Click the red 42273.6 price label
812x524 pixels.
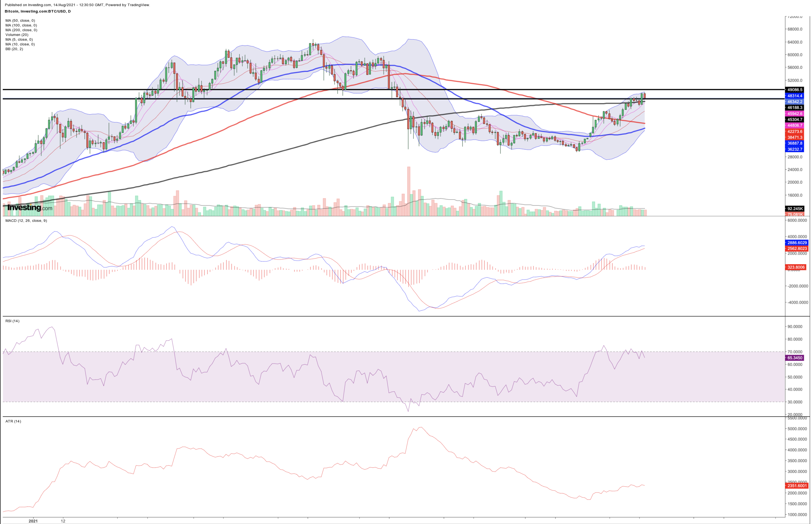[x=795, y=131]
